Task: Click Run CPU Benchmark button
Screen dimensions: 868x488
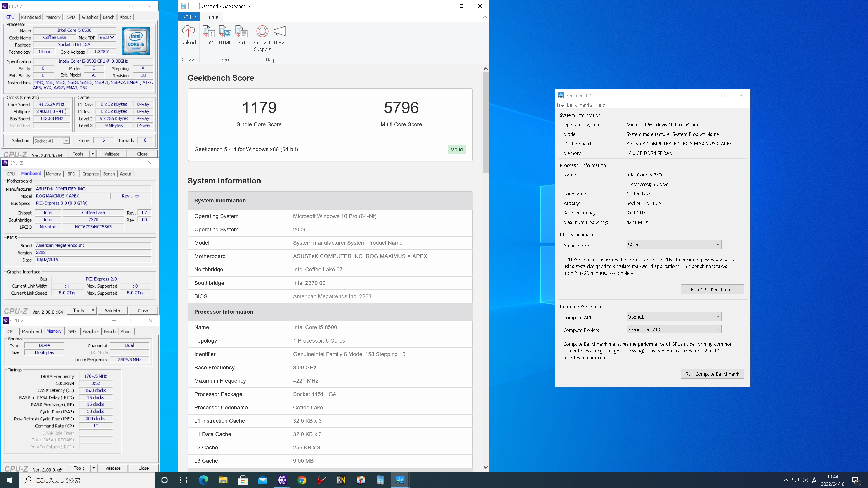Action: coord(712,289)
